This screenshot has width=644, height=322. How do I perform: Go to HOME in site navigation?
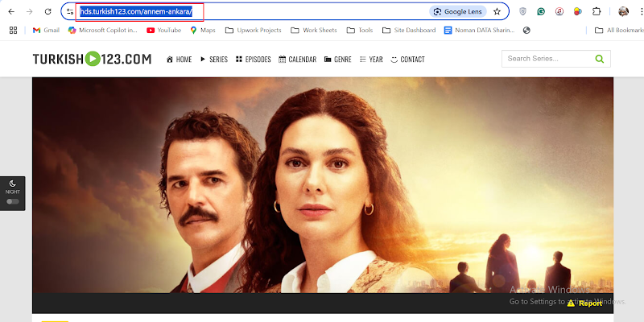(179, 59)
